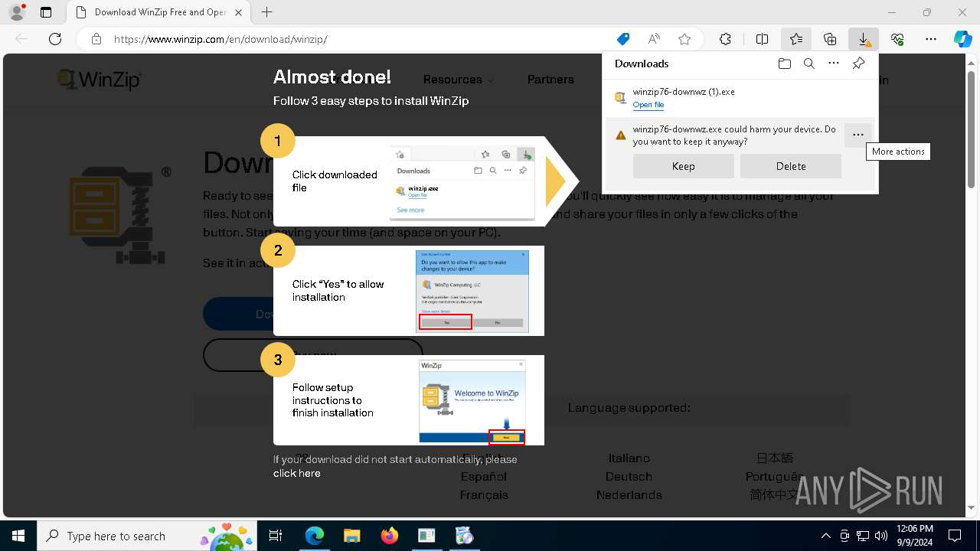Open Edge Settings and more menu
Image resolution: width=980 pixels, height=551 pixels.
click(x=931, y=39)
